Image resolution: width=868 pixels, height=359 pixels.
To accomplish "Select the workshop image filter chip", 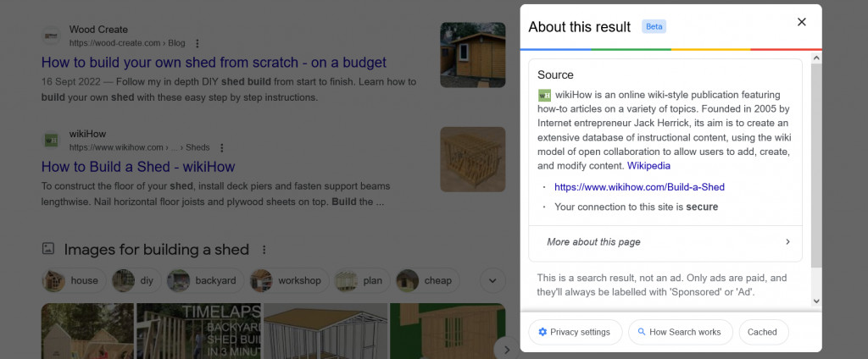I will (x=289, y=280).
